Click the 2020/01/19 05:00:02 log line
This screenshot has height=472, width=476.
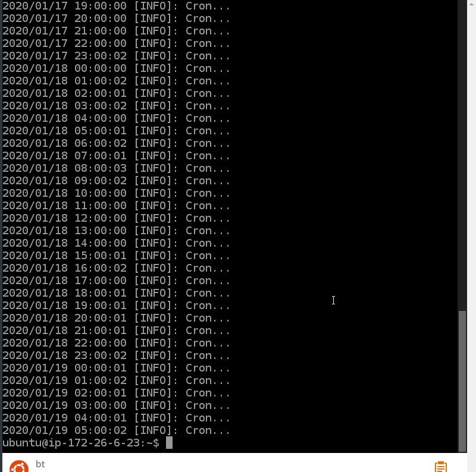(116, 430)
